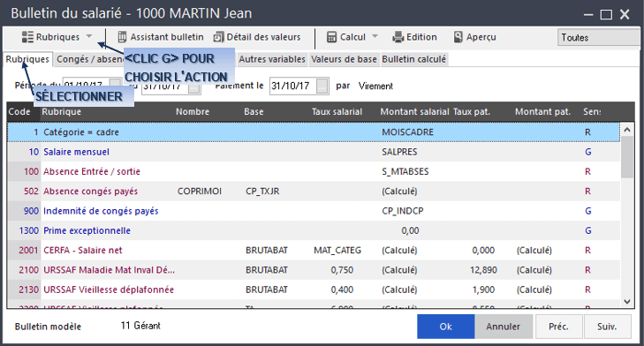Viewport: 644px width, 346px height.
Task: Click the CP_TXJR cell
Action: [x=262, y=192]
